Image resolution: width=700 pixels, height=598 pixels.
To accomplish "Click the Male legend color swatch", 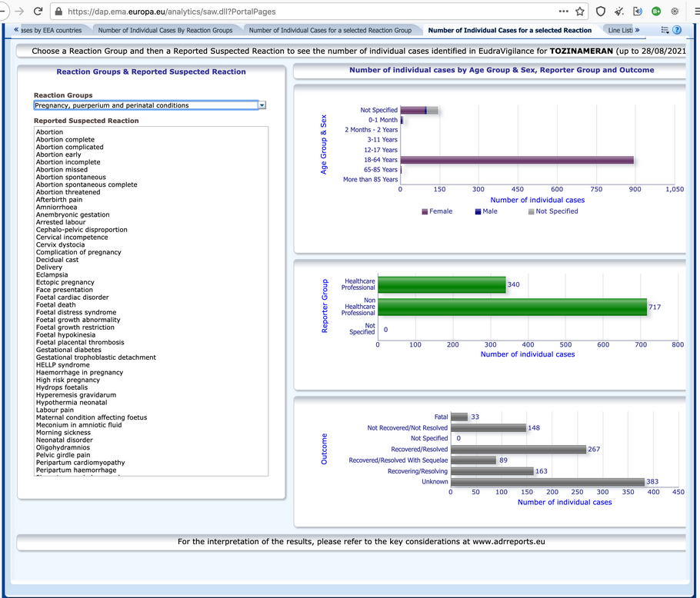I will pyautogui.click(x=478, y=212).
